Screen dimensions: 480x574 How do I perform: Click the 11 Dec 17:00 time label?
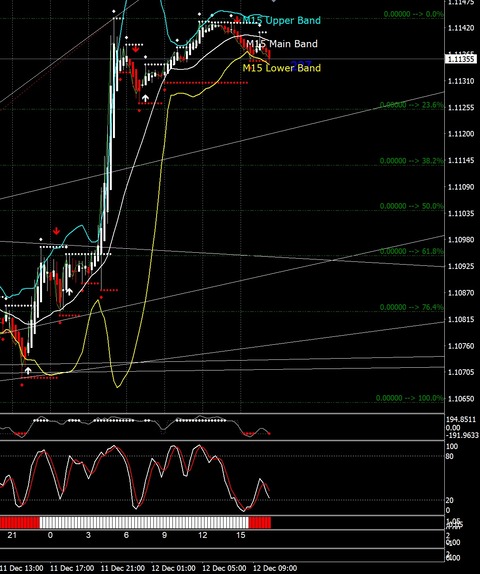coord(72,569)
